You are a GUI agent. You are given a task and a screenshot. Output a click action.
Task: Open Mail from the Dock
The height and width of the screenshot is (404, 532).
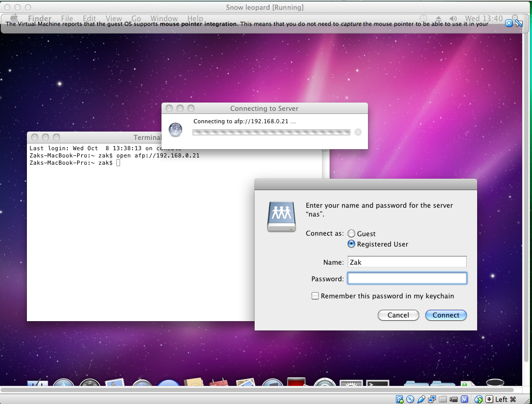(115, 383)
